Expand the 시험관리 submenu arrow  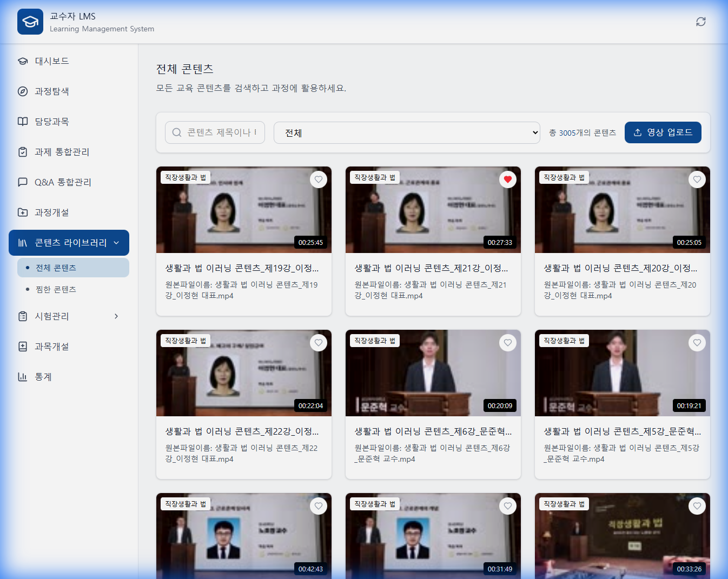tap(116, 316)
